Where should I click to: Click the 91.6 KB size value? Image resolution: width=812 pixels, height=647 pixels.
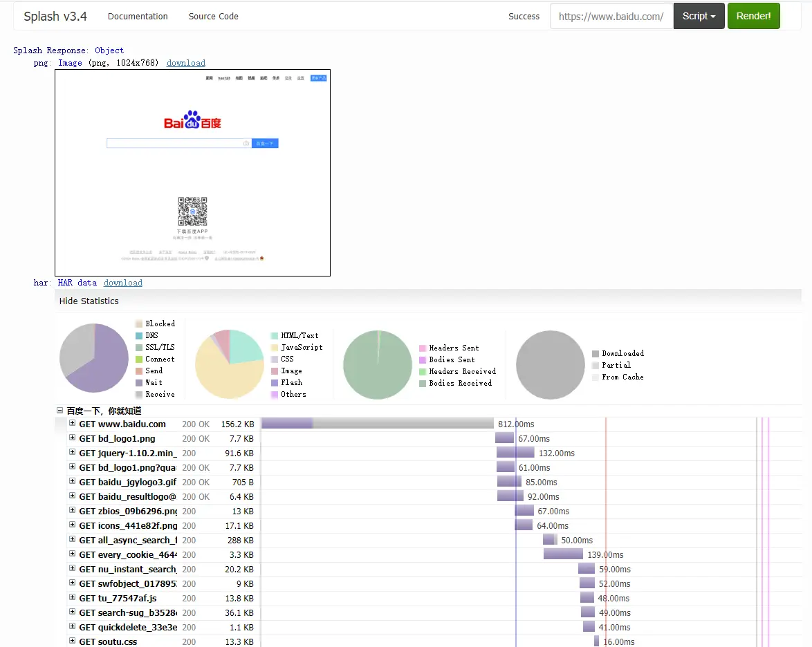(239, 453)
